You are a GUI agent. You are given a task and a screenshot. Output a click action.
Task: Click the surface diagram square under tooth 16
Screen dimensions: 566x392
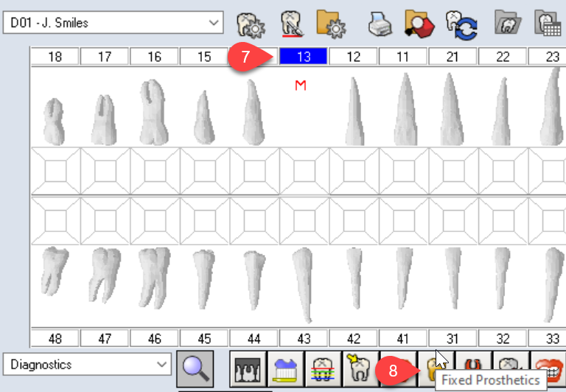(156, 171)
